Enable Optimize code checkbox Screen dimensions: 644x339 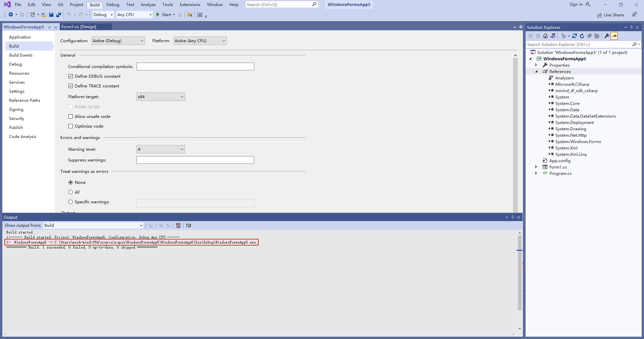click(x=70, y=126)
